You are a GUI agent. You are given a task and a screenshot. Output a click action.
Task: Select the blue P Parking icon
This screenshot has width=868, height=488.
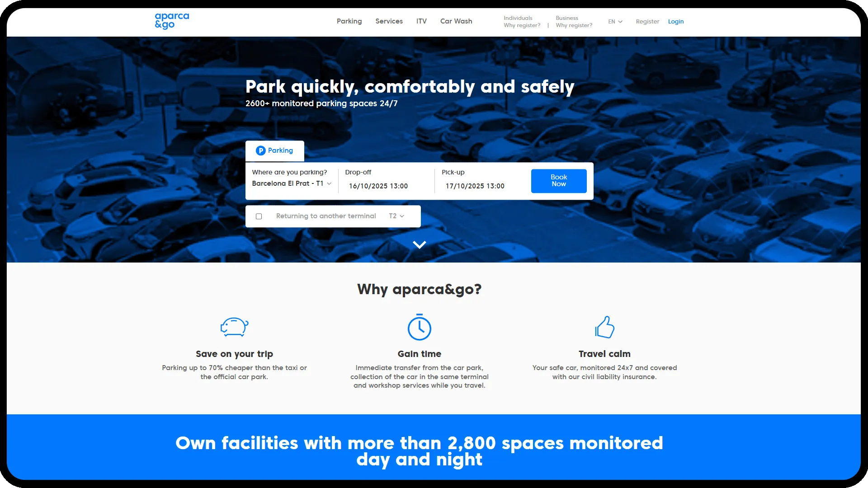point(261,150)
